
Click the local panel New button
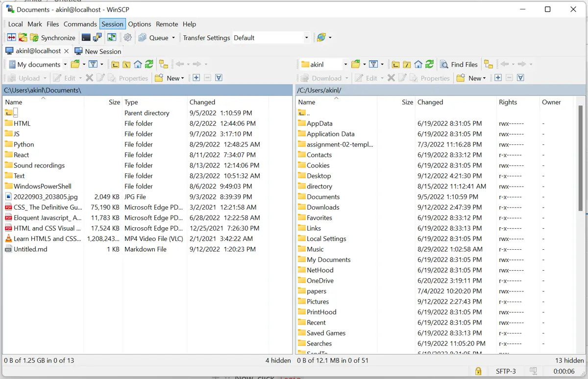tap(169, 78)
